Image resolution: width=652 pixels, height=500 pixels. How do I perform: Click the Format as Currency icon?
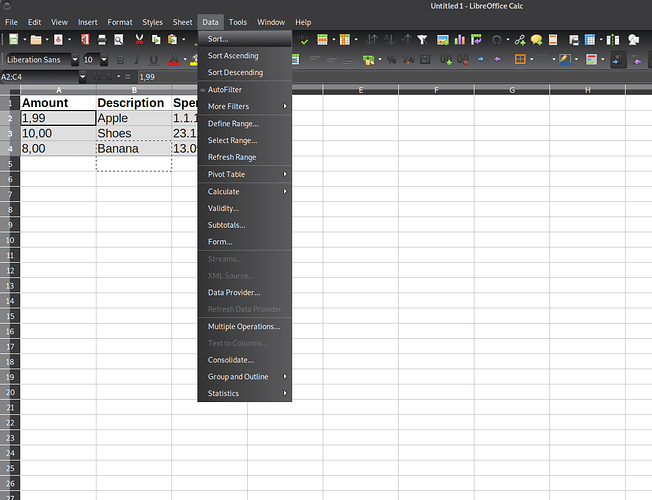point(368,59)
